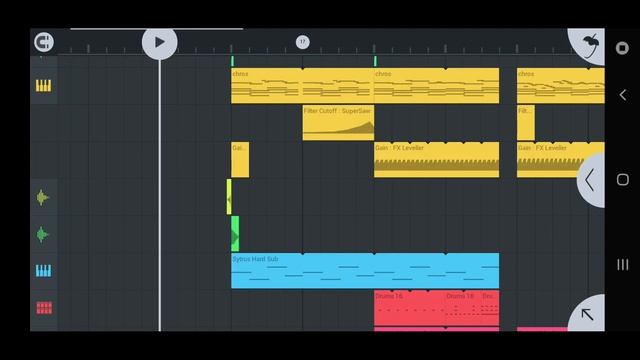Select the first chros clip
This screenshot has width=640, height=360.
[x=302, y=86]
